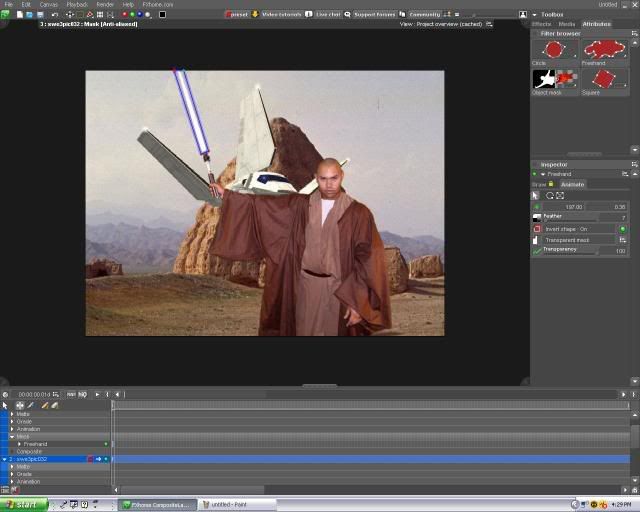
Task: Click the preset button in top toolbar
Action: 237,14
